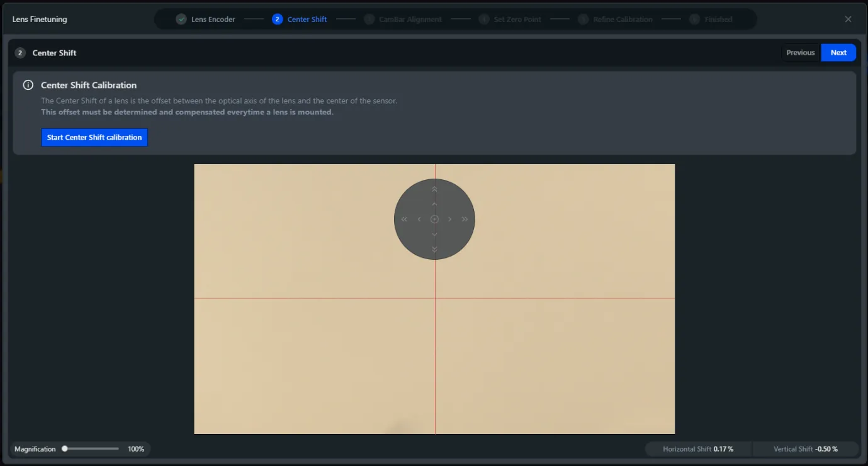Proceed with the Next button
The height and width of the screenshot is (466, 868).
click(838, 53)
